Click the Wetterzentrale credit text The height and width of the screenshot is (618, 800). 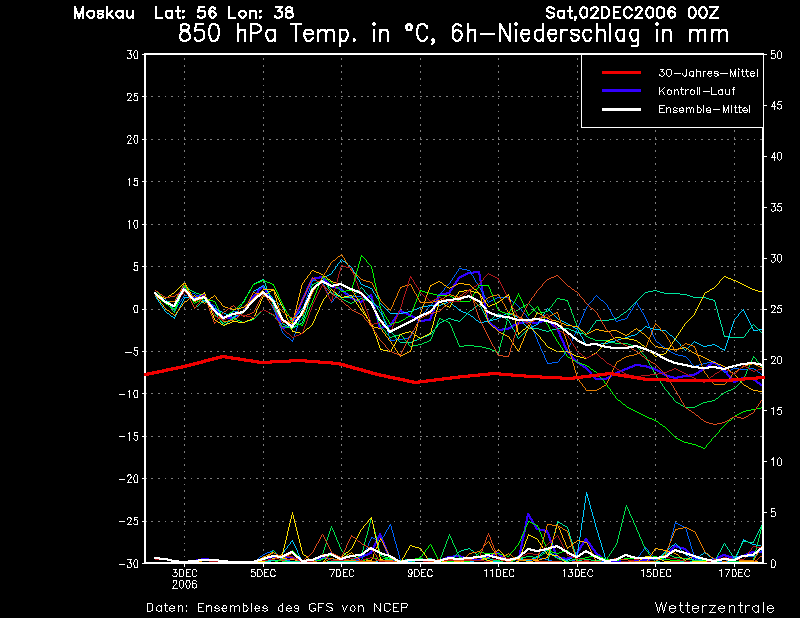pyautogui.click(x=714, y=607)
